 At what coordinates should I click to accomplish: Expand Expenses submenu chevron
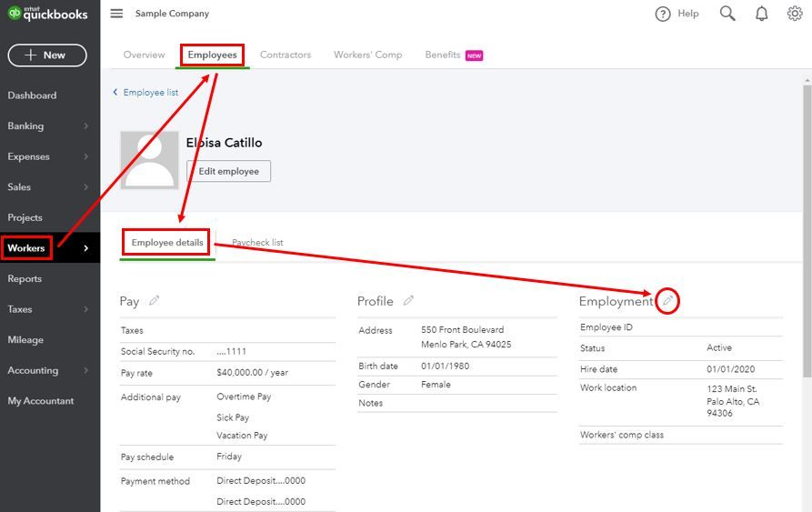click(86, 156)
